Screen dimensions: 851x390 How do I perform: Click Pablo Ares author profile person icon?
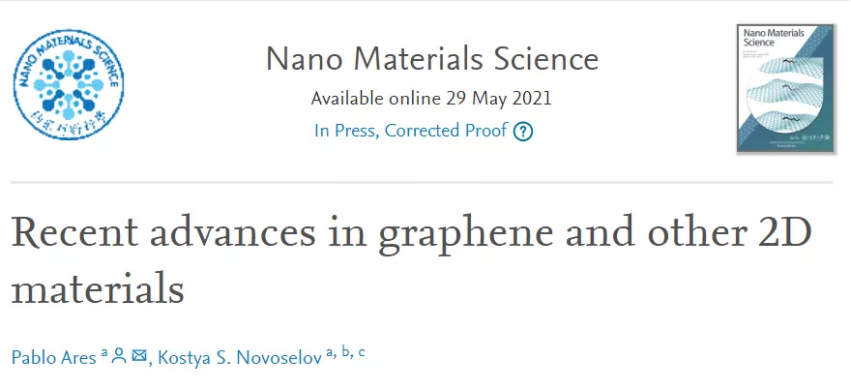tap(118, 356)
